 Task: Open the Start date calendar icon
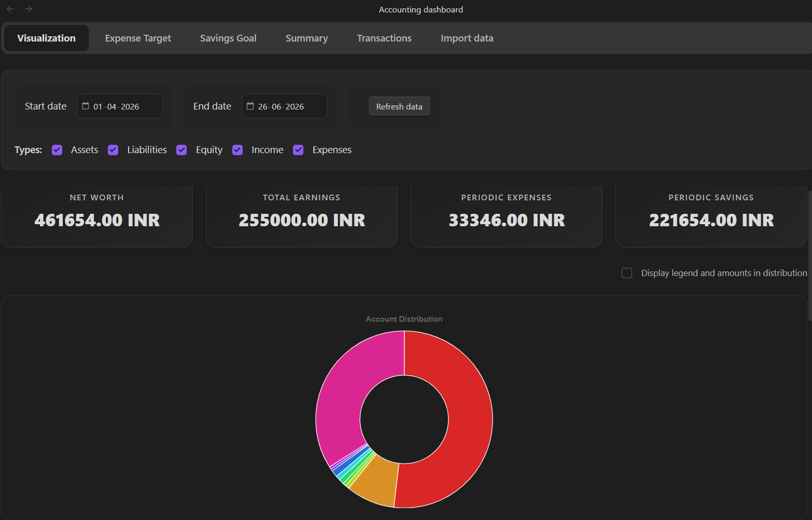click(x=86, y=106)
